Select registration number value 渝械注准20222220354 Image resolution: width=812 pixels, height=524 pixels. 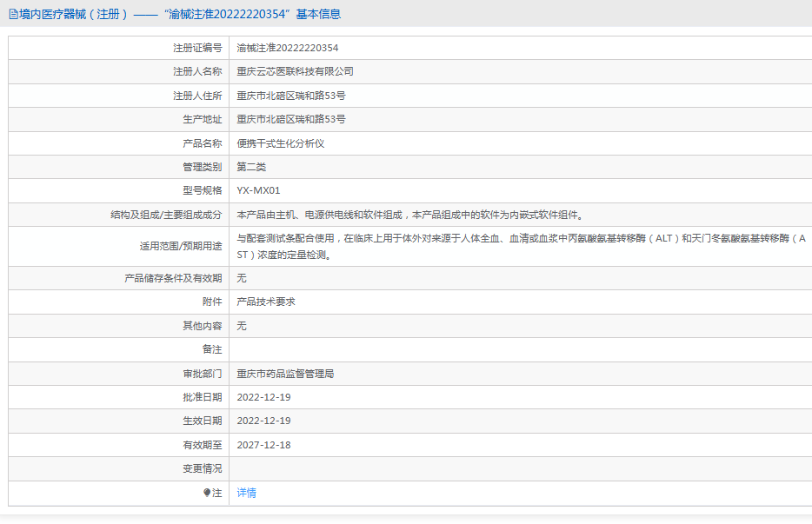click(x=288, y=48)
